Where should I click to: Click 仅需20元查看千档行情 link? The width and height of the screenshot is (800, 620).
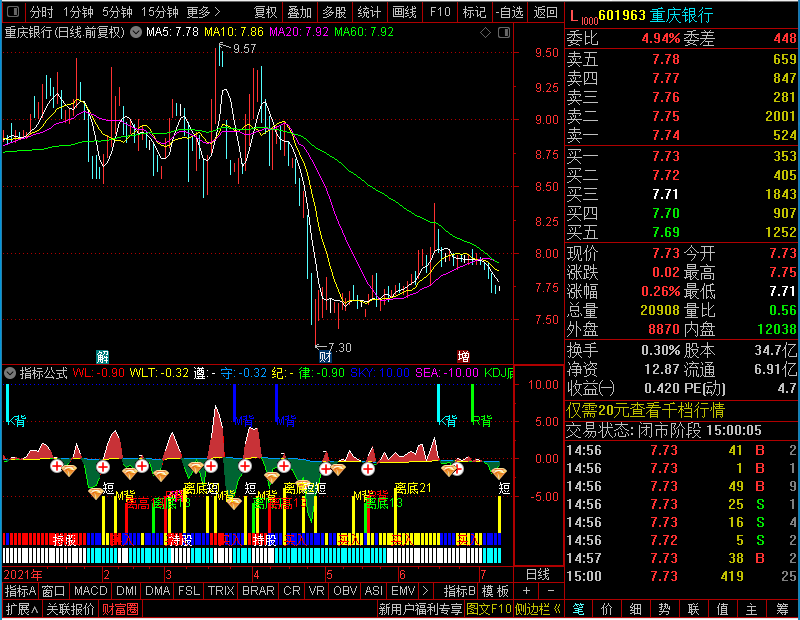point(645,410)
